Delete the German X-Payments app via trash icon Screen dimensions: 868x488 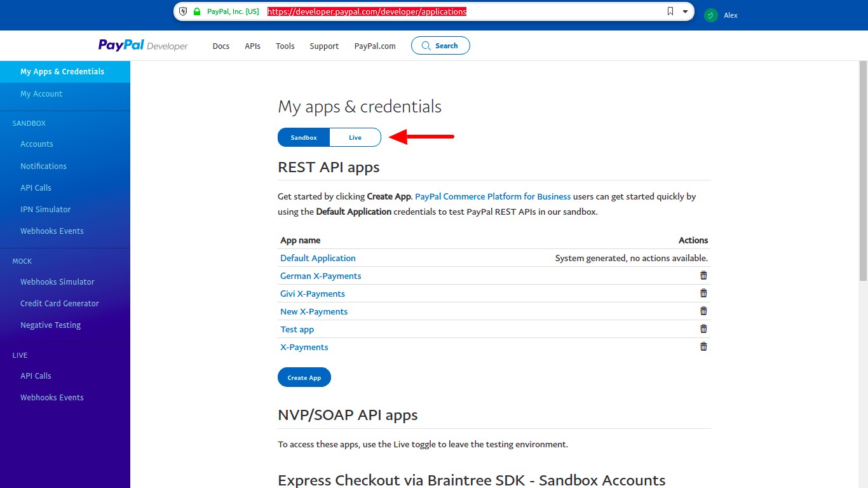click(703, 275)
